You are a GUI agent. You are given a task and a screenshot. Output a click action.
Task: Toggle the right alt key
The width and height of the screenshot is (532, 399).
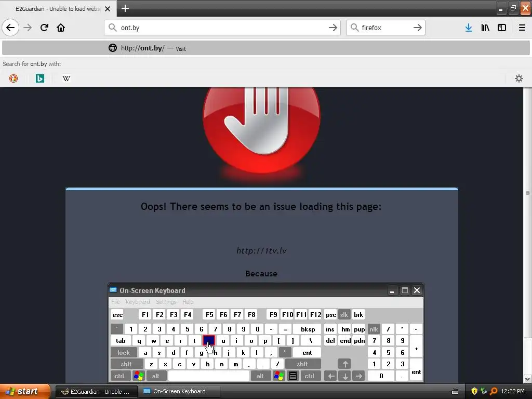260,376
